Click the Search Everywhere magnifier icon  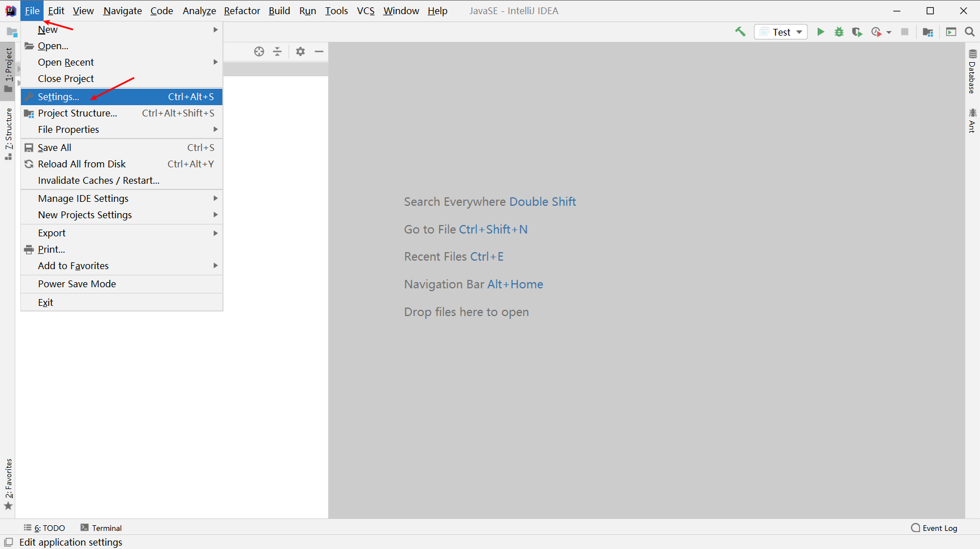(x=970, y=32)
